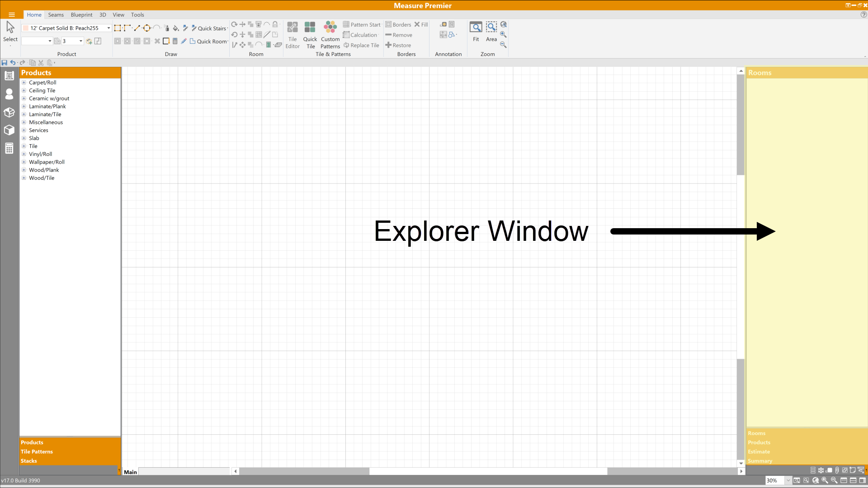Open Custom Patterns tool
The image size is (868, 488).
(x=330, y=35)
